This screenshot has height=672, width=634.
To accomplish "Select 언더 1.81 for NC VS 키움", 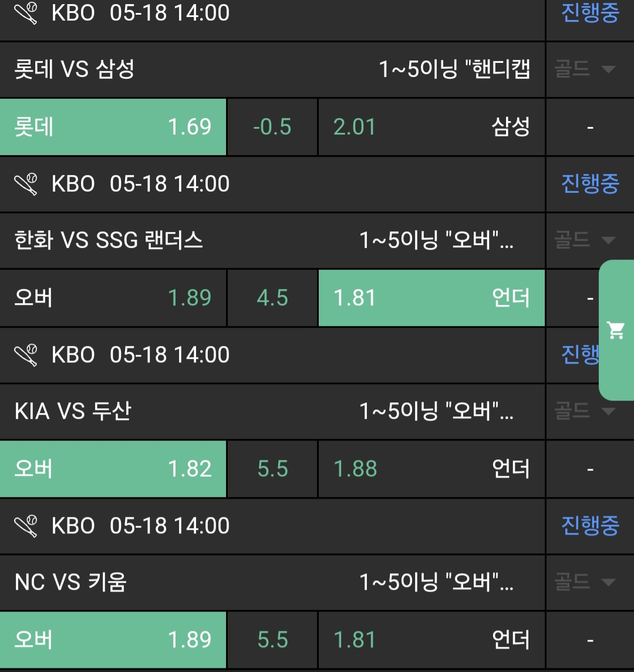I will click(431, 640).
